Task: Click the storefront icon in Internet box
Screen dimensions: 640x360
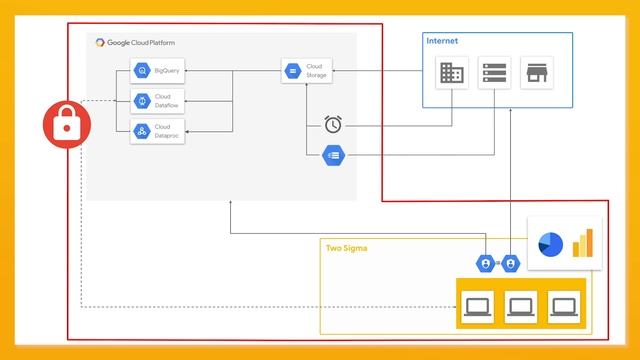Action: [537, 73]
